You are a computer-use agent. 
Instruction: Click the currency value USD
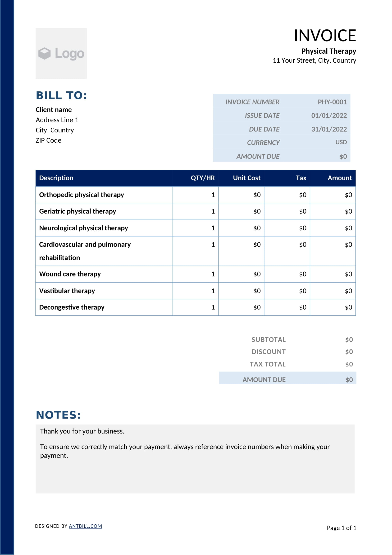point(341,142)
